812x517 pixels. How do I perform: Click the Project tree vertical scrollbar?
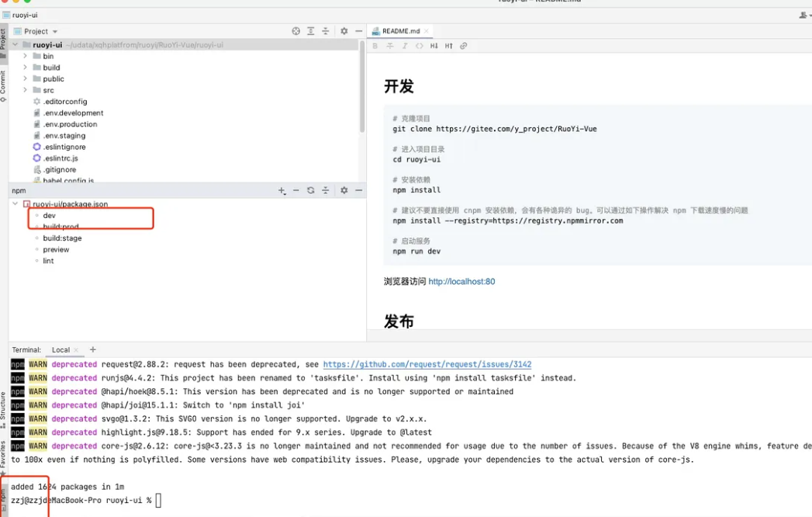pyautogui.click(x=362, y=88)
